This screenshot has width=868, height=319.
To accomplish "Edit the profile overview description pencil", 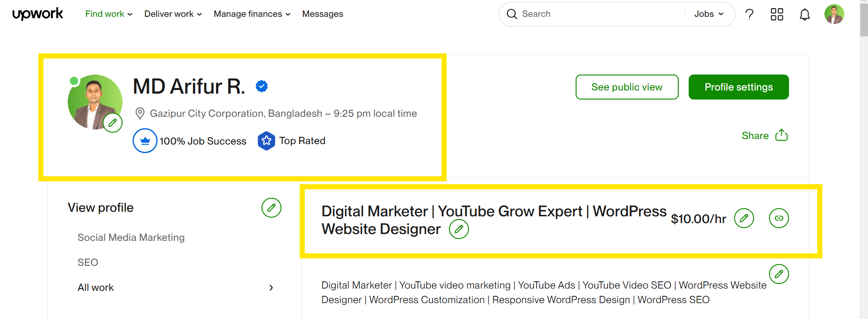I will click(x=779, y=274).
